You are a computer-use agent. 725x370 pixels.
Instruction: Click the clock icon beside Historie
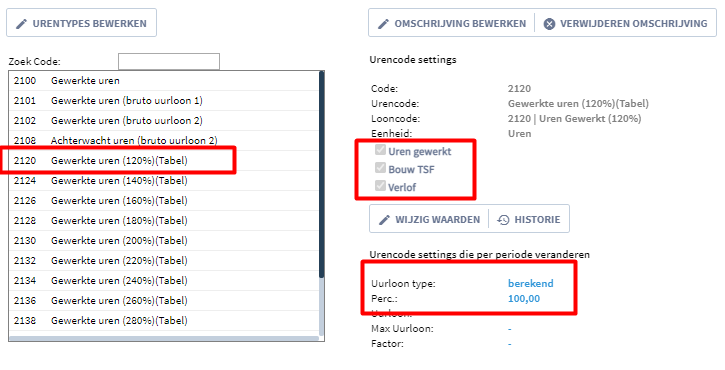point(503,220)
